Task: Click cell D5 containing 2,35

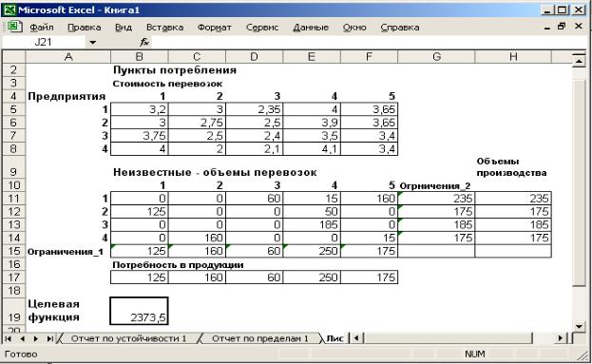Action: tap(254, 109)
